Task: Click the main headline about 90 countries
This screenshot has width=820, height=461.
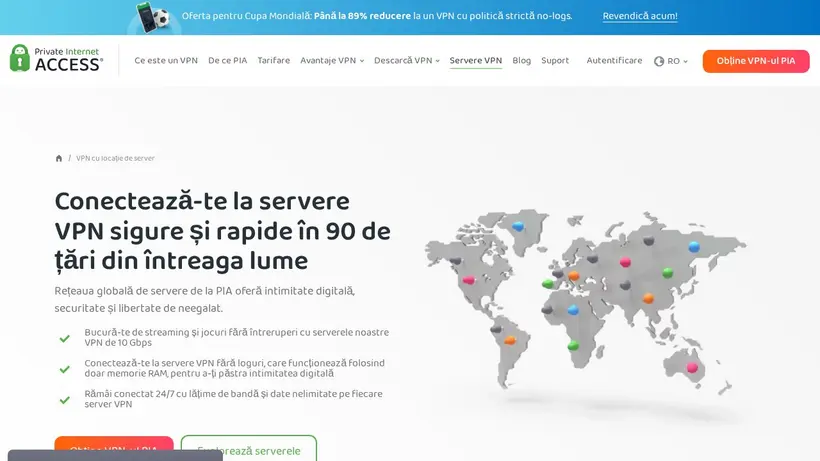Action: (x=222, y=231)
